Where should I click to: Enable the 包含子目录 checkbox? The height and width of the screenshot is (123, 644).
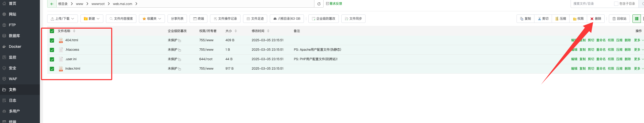point(616,4)
